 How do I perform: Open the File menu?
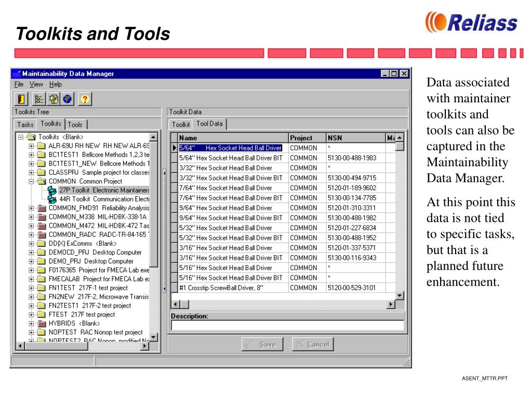click(19, 84)
